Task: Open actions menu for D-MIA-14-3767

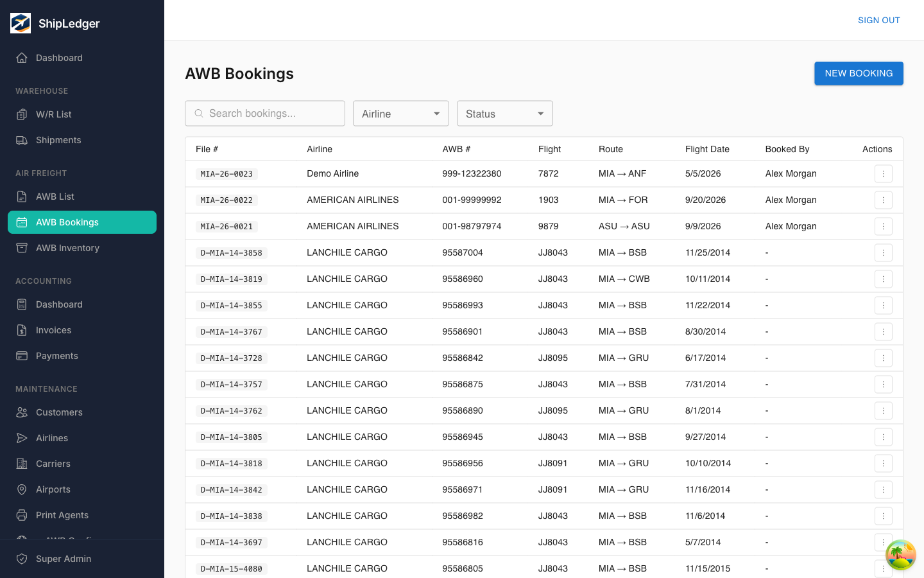Action: click(x=884, y=332)
